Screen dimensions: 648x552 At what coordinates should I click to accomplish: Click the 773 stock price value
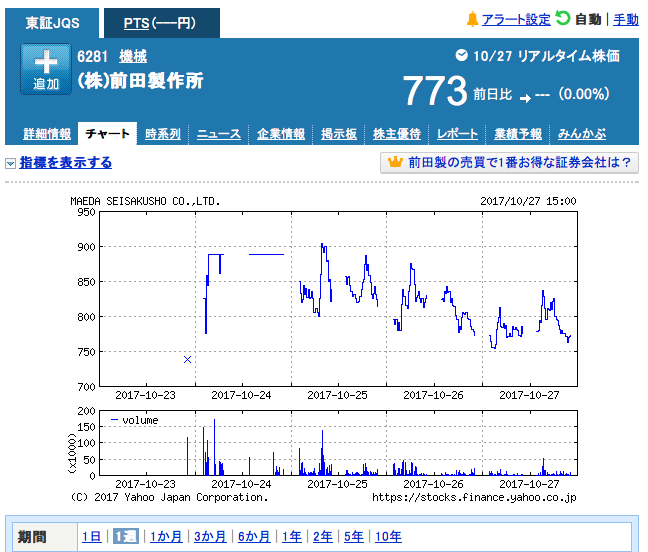435,90
